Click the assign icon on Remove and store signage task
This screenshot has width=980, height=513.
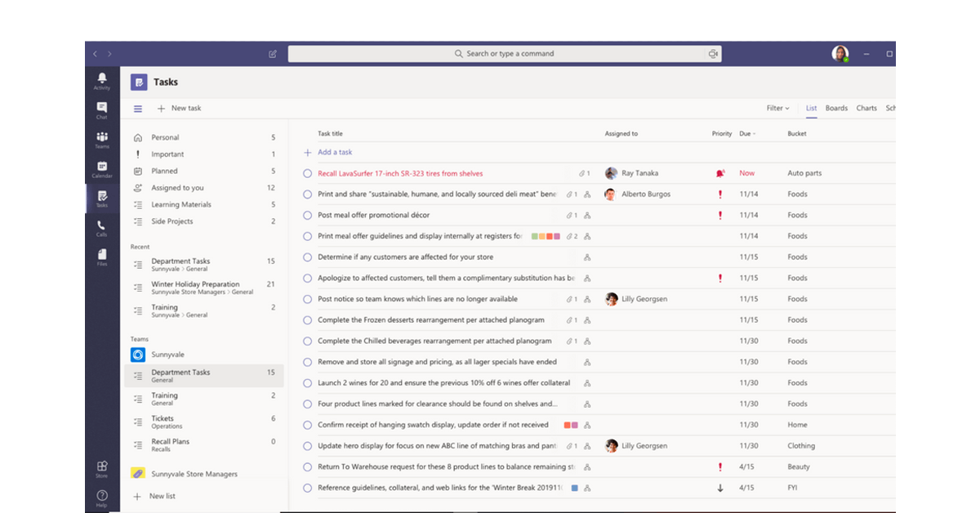pyautogui.click(x=587, y=362)
